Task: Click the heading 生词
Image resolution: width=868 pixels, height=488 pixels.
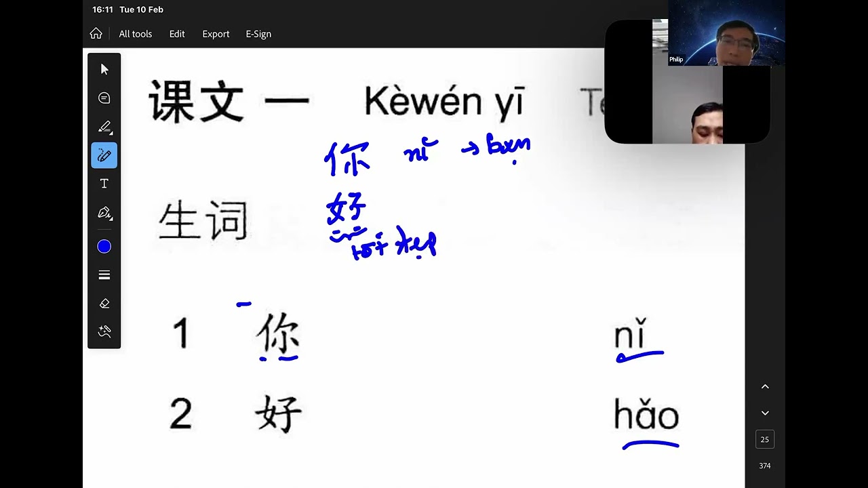Action: [203, 220]
